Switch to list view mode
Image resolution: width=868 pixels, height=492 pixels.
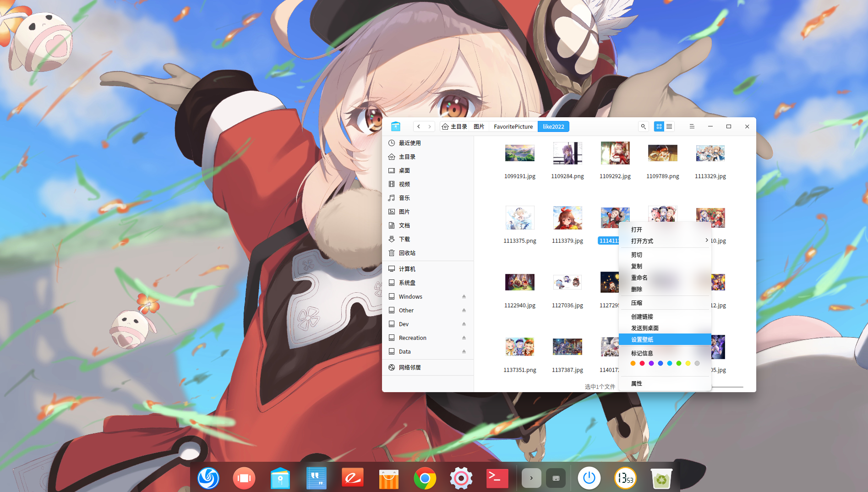click(669, 126)
